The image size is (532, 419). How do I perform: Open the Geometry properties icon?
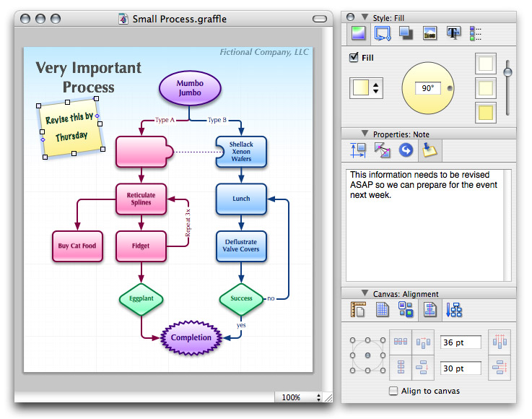(358, 150)
